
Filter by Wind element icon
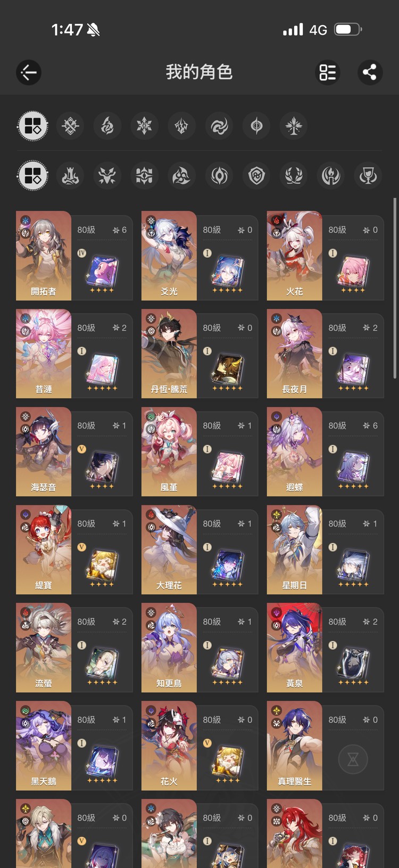point(219,126)
